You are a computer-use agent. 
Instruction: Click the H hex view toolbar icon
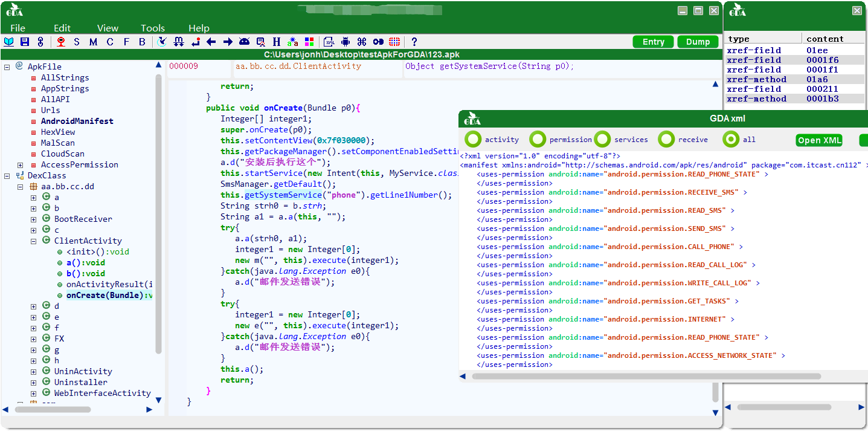tap(277, 42)
